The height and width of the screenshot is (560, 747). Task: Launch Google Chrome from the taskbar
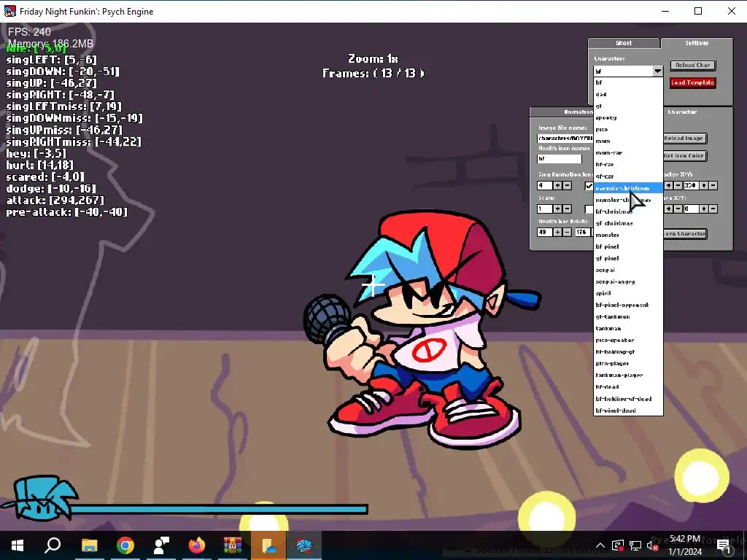[x=125, y=545]
